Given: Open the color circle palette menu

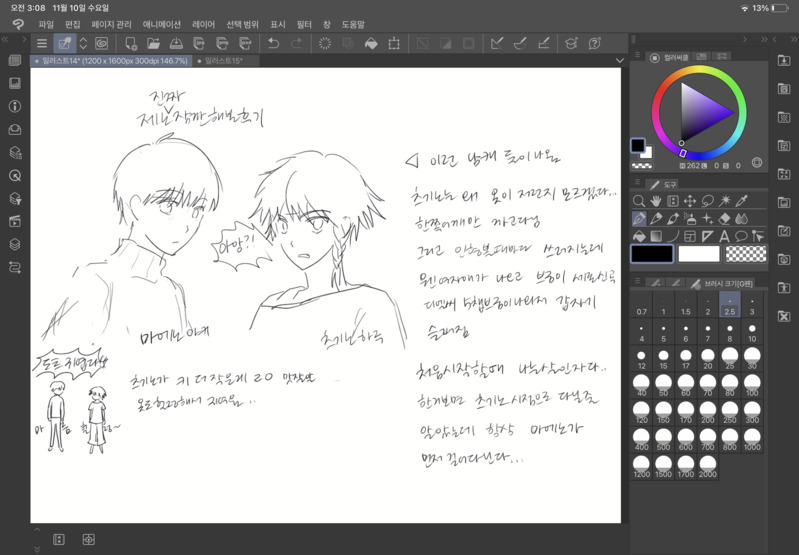Looking at the screenshot, I should click(x=637, y=55).
